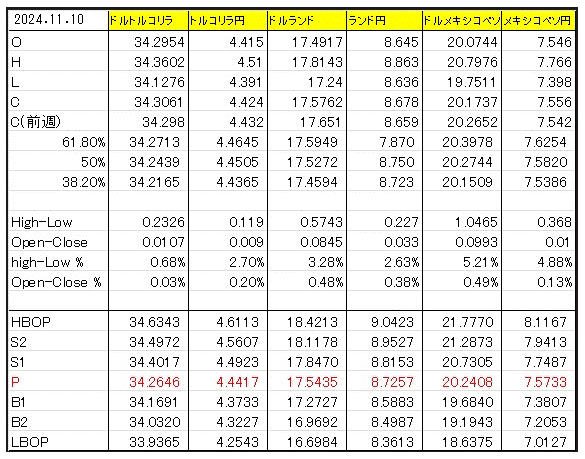
Task: Select the C(前週) row label
Action: pos(58,122)
